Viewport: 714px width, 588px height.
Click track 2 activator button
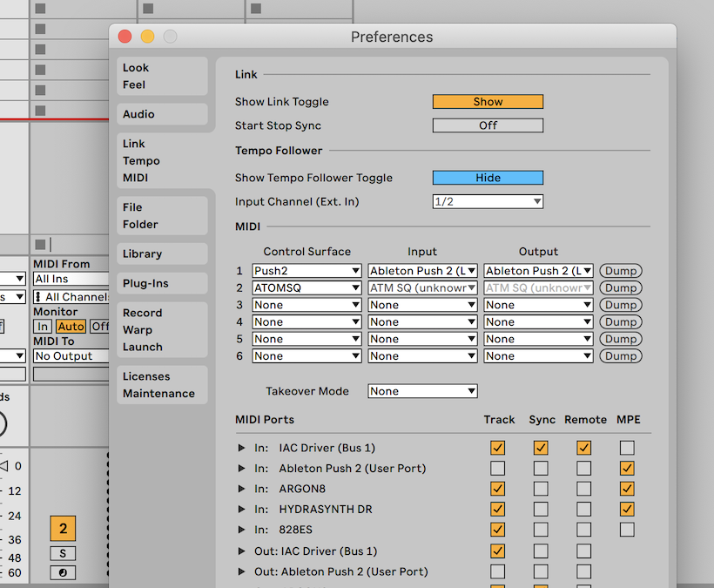(63, 529)
